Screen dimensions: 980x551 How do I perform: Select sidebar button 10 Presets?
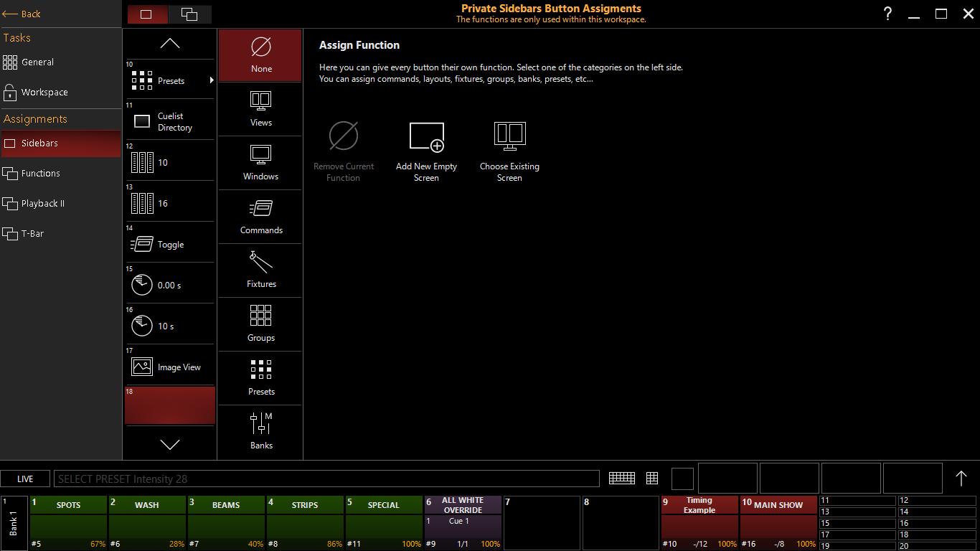[x=170, y=79]
